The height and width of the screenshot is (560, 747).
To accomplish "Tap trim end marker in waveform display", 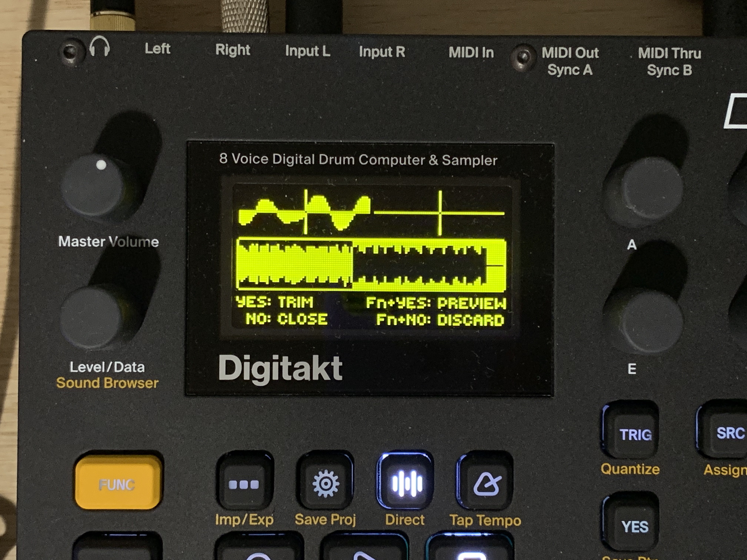I will pyautogui.click(x=440, y=213).
